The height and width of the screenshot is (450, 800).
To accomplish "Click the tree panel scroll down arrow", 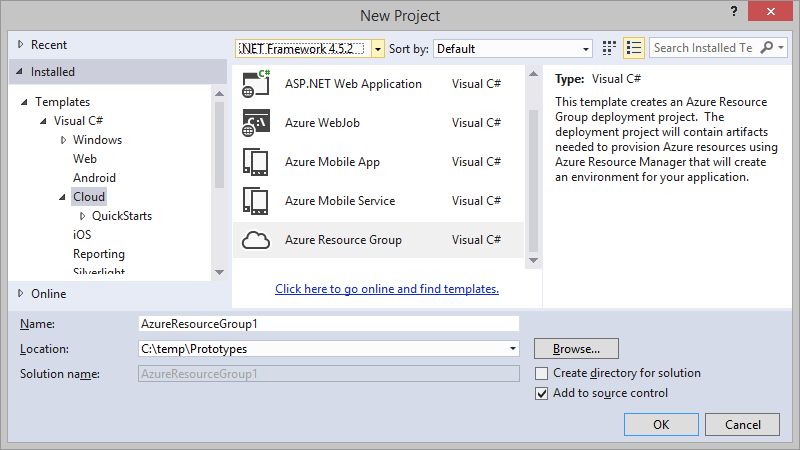I will [x=219, y=272].
